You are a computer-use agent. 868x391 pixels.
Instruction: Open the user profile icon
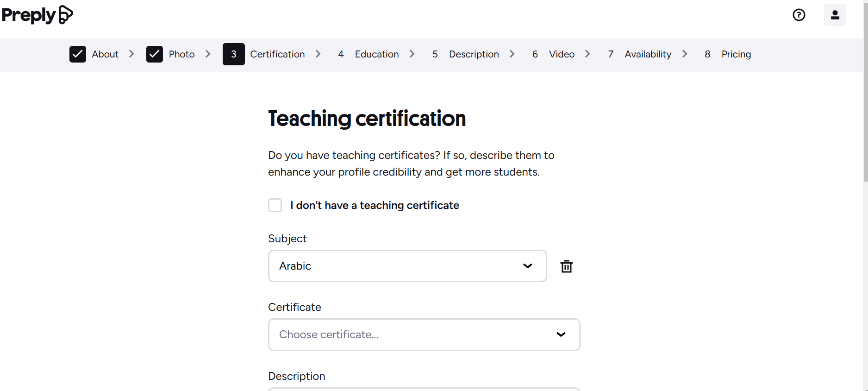point(835,15)
